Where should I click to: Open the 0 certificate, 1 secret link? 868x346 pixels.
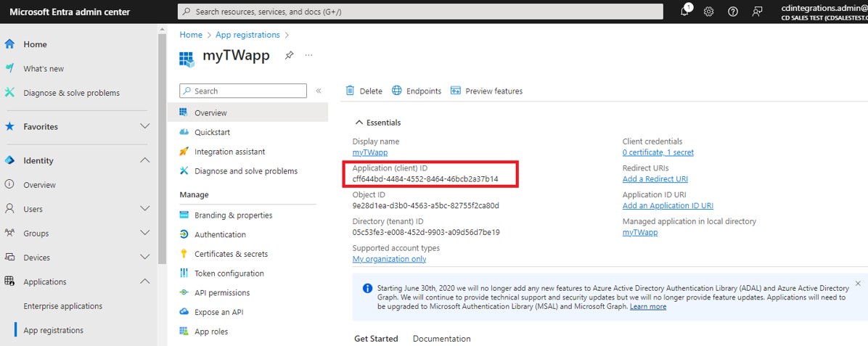[658, 152]
